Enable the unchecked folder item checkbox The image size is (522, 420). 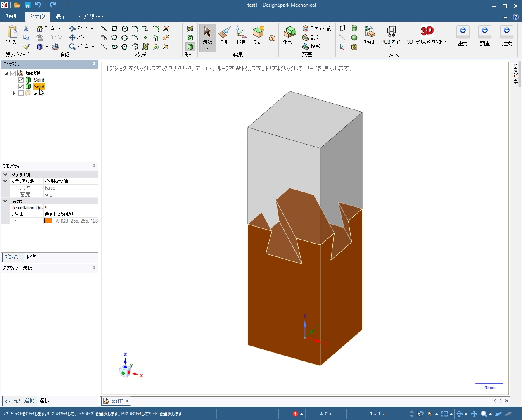click(x=21, y=93)
